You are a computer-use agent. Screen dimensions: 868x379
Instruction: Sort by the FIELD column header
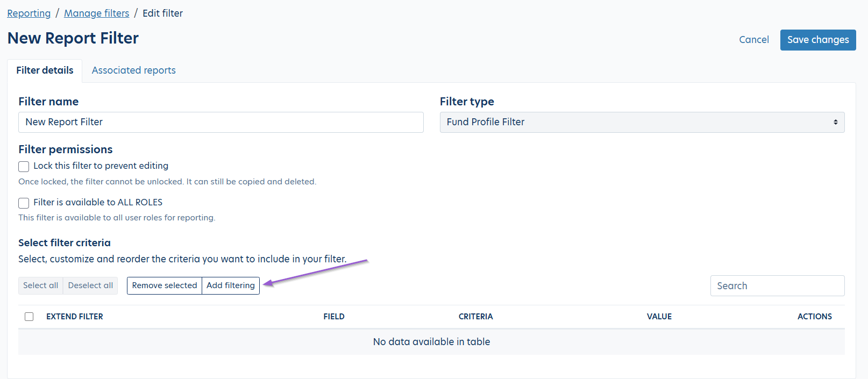tap(334, 317)
